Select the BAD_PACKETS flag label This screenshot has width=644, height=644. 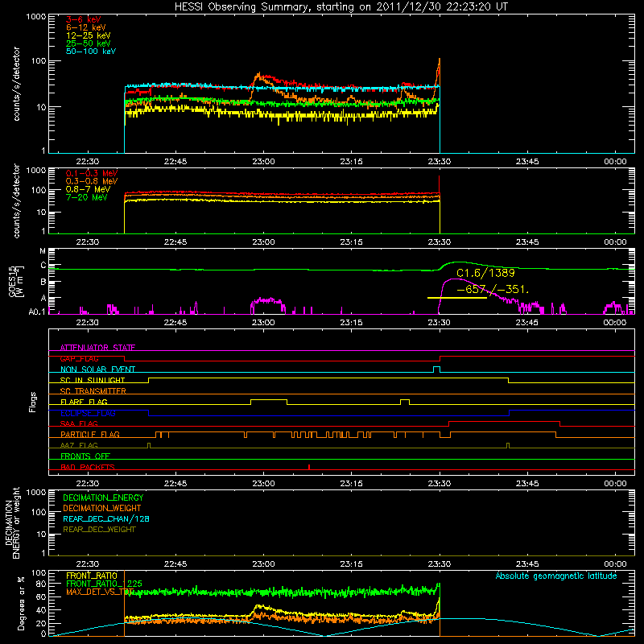pos(88,467)
